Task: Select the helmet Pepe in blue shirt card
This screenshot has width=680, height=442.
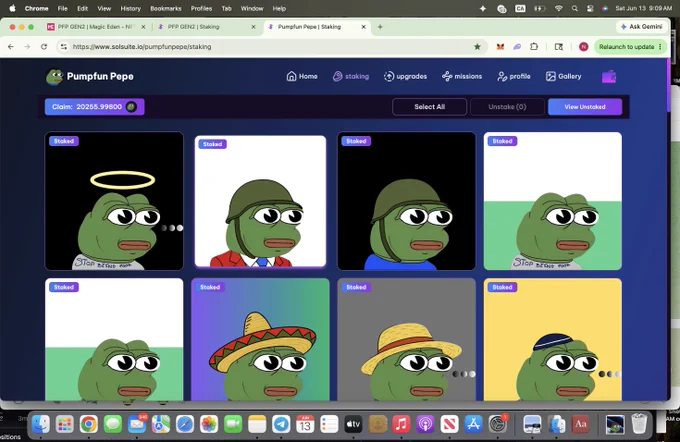Action: pyautogui.click(x=406, y=201)
